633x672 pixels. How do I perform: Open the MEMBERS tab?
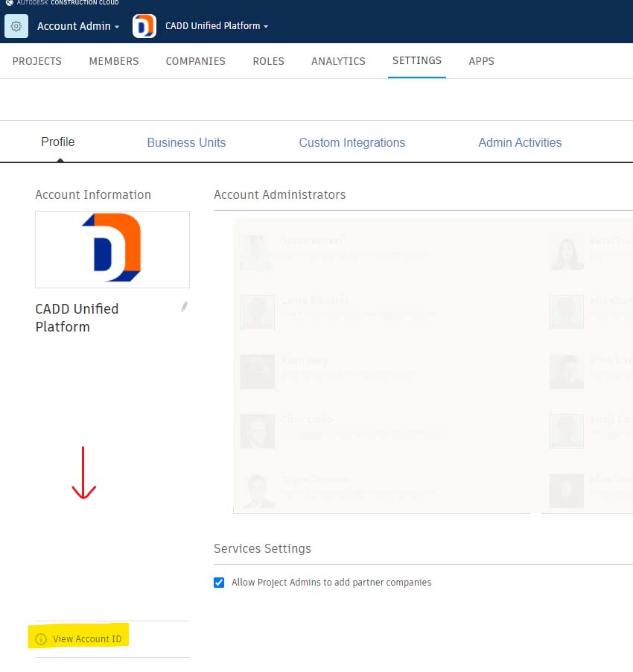tap(114, 61)
